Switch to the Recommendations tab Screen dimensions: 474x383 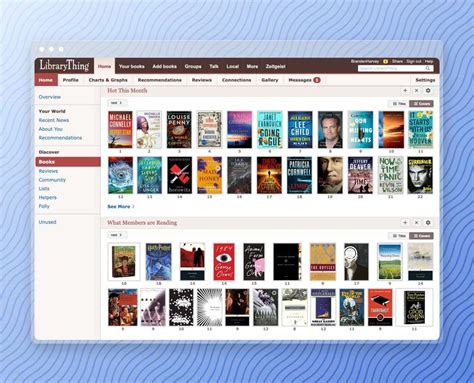pyautogui.click(x=160, y=80)
